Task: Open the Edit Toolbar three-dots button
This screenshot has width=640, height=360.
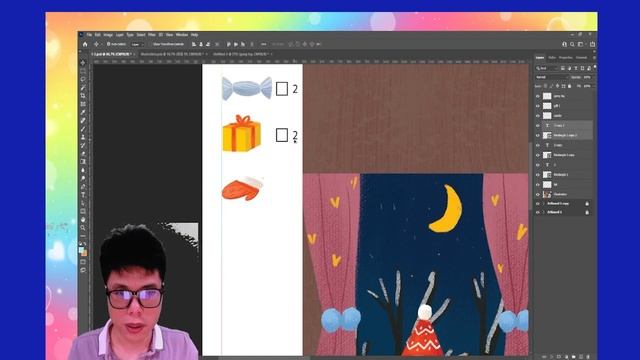Action: [83, 236]
